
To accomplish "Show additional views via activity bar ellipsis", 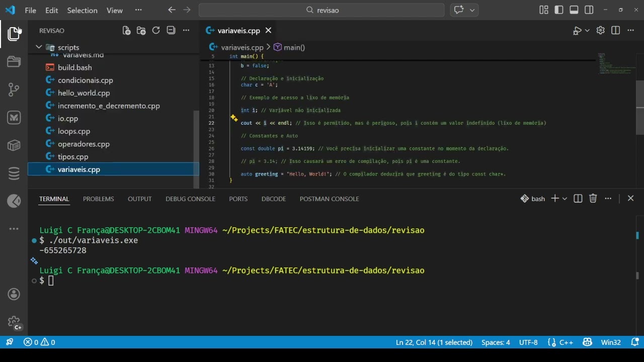I will 14,229.
